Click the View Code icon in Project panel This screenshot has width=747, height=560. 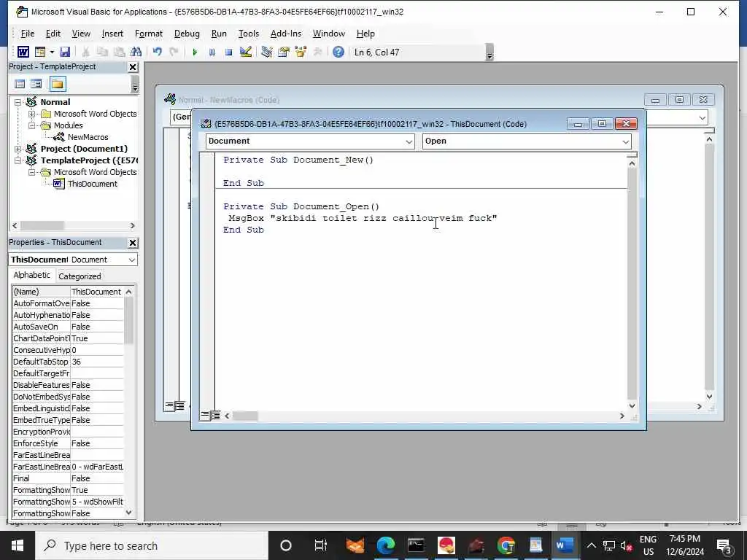tap(20, 85)
